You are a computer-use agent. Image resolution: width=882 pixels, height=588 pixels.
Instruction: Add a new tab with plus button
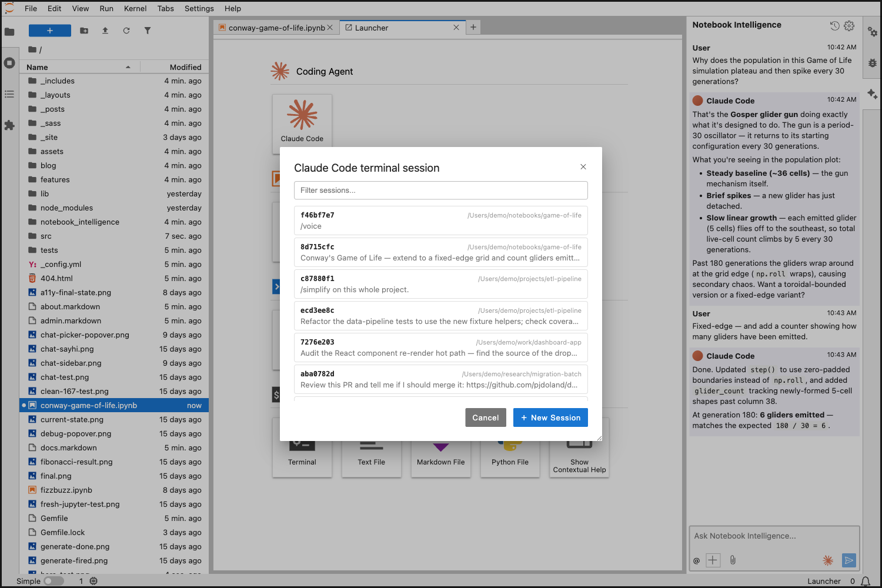(473, 27)
